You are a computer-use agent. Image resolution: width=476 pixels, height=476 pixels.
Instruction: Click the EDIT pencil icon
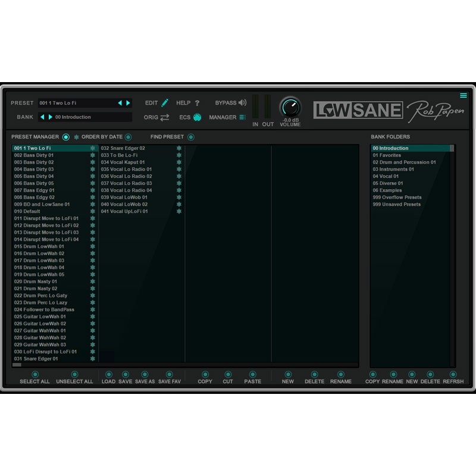click(165, 103)
